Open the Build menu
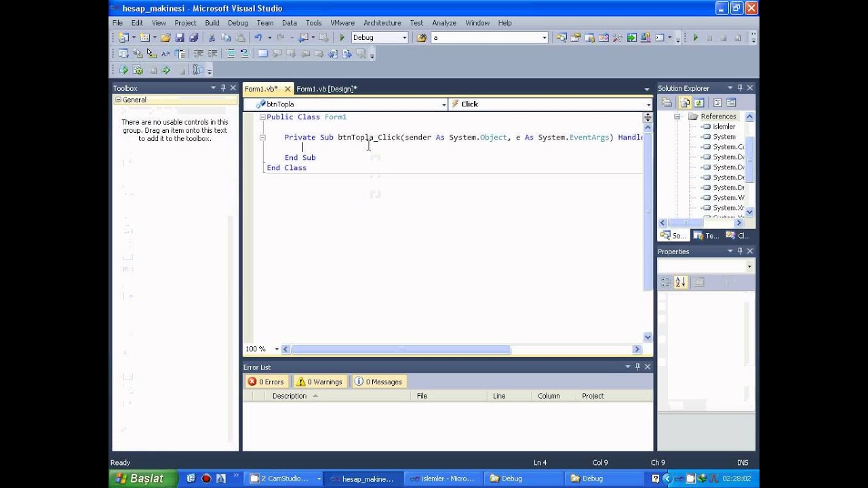 tap(212, 22)
